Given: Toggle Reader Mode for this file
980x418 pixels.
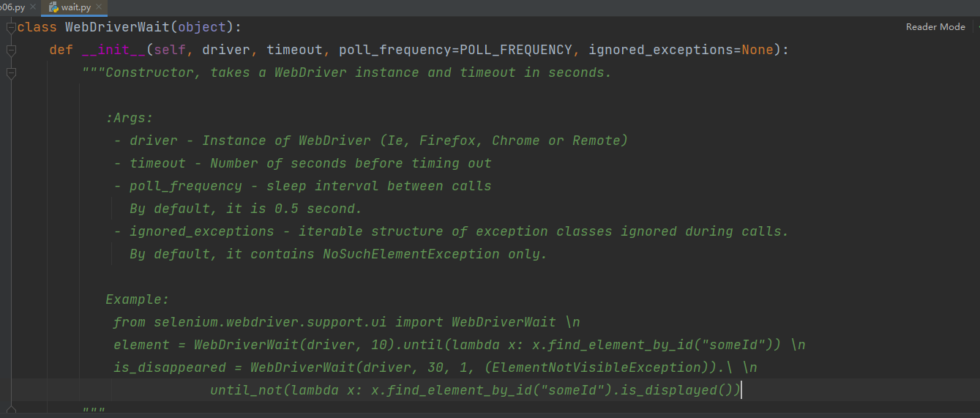Looking at the screenshot, I should coord(935,27).
